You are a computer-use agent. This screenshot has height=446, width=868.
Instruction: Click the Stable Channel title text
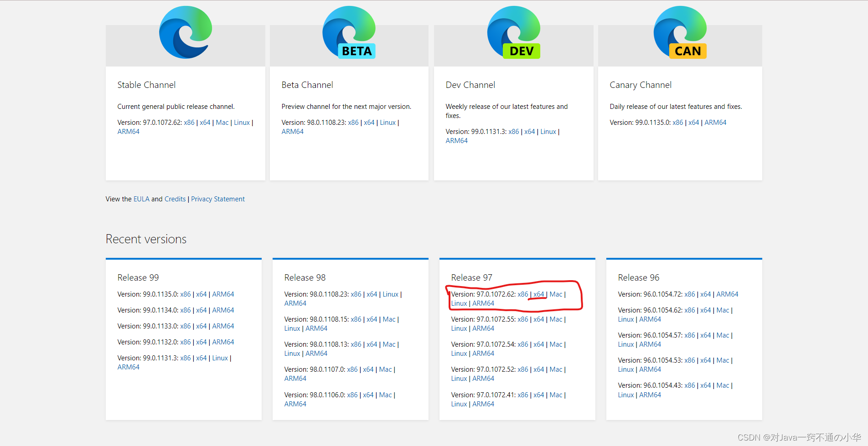click(x=146, y=85)
